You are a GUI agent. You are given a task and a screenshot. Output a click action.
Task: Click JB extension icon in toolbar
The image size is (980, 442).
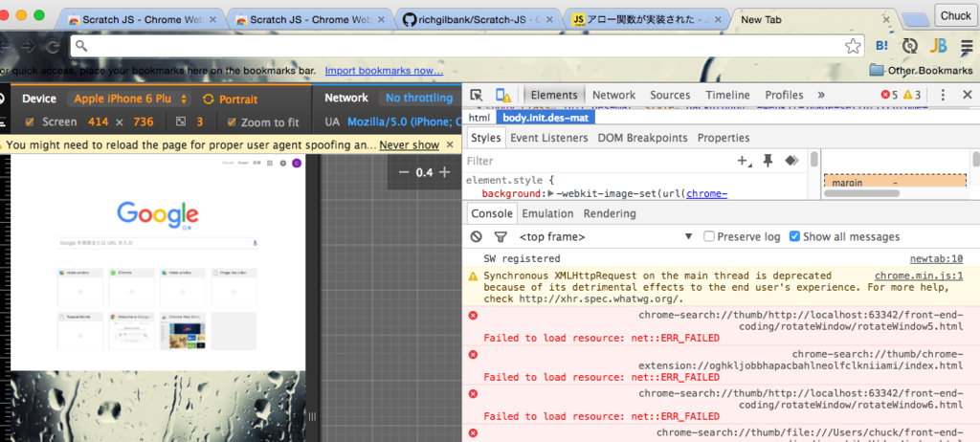[938, 46]
